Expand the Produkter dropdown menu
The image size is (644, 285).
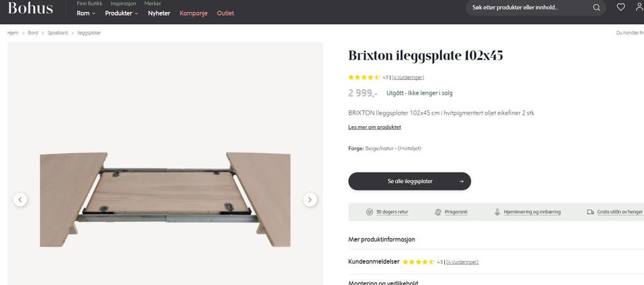click(x=121, y=13)
